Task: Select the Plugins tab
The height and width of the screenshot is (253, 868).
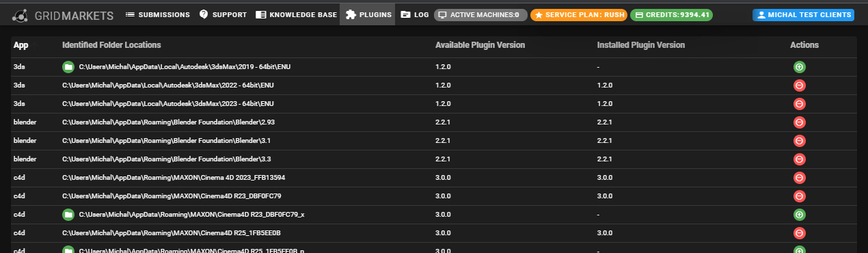Action: 368,14
